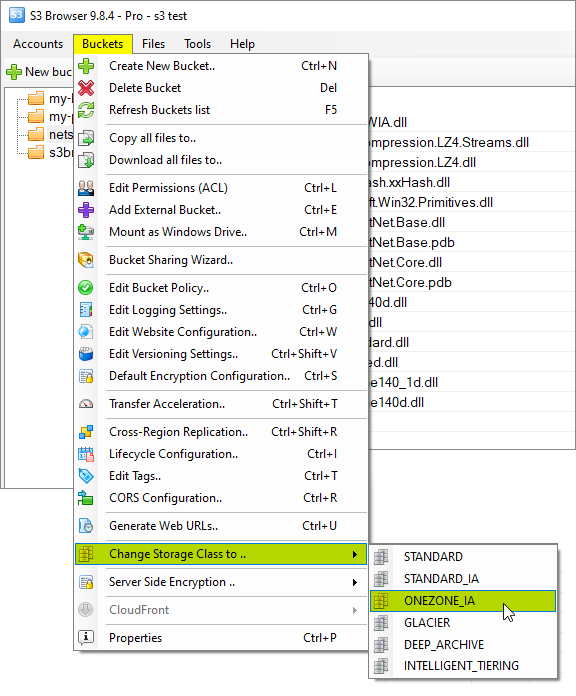Click file ending in e140_1d.dll
Screen dimensions: 576x696
coord(403,382)
